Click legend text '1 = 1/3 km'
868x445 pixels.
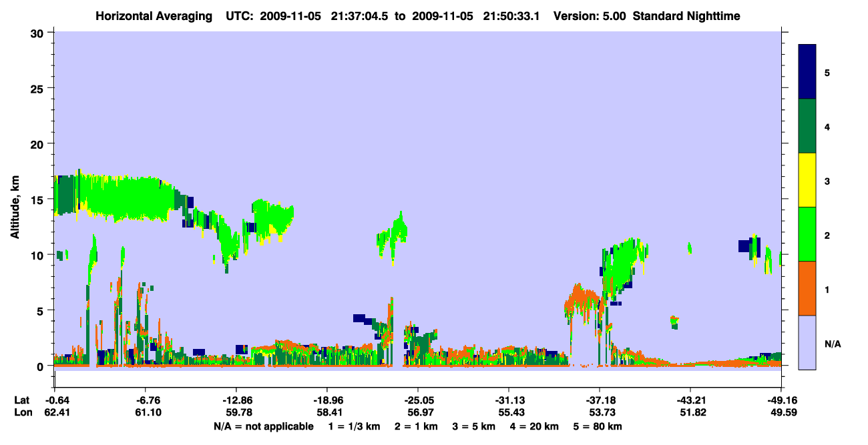[x=354, y=426]
